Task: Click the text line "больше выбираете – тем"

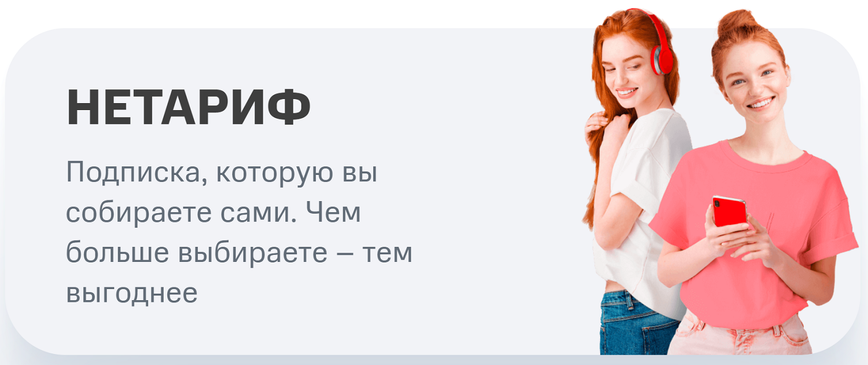Action: pos(240,254)
